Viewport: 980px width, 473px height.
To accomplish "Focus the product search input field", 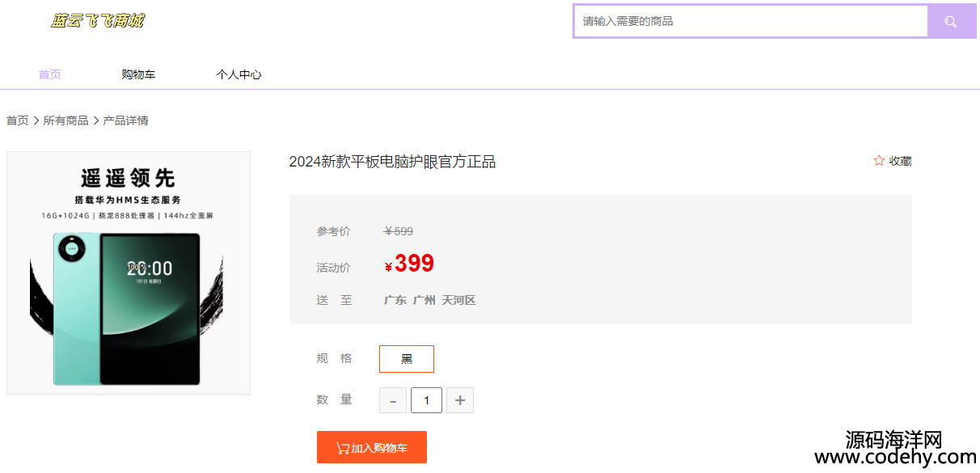I will 751,21.
